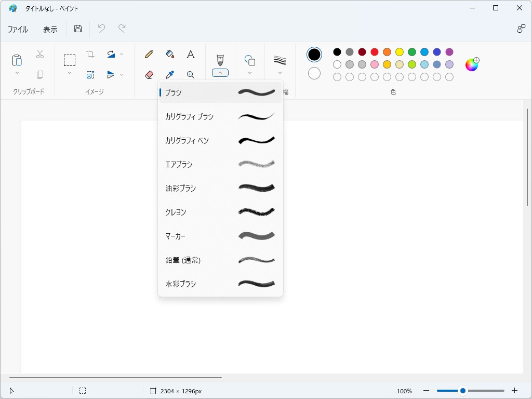Viewport: 532px width, 399px height.
Task: Select the Eraser tool
Action: point(149,75)
